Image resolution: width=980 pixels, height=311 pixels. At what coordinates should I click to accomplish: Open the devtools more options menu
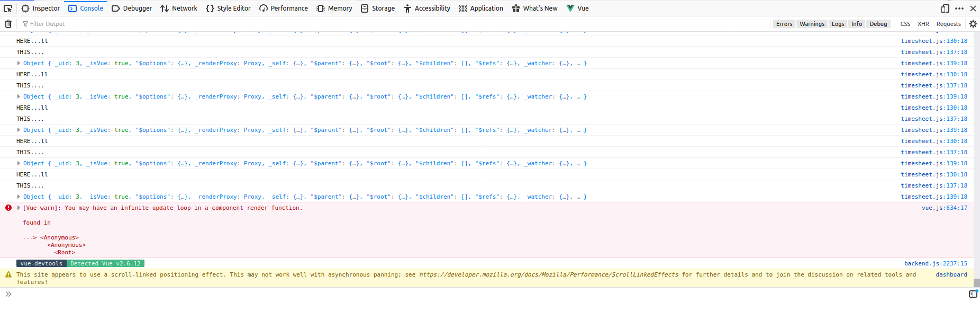[959, 8]
